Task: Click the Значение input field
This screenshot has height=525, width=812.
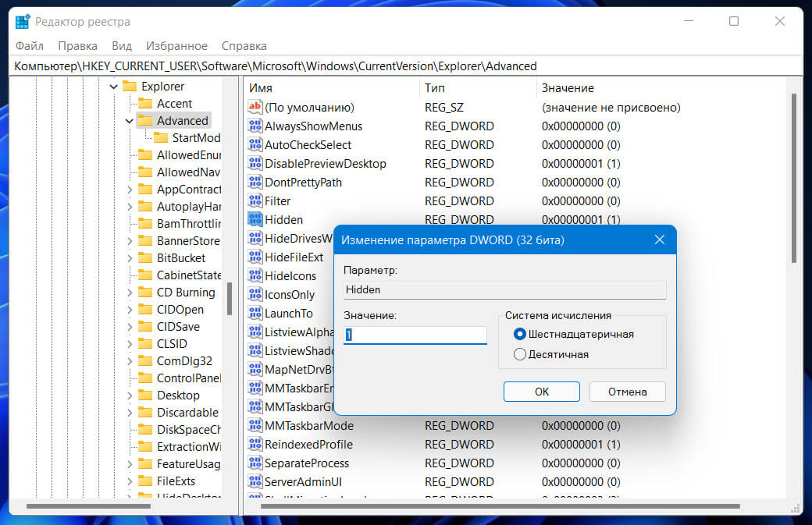Action: (415, 335)
